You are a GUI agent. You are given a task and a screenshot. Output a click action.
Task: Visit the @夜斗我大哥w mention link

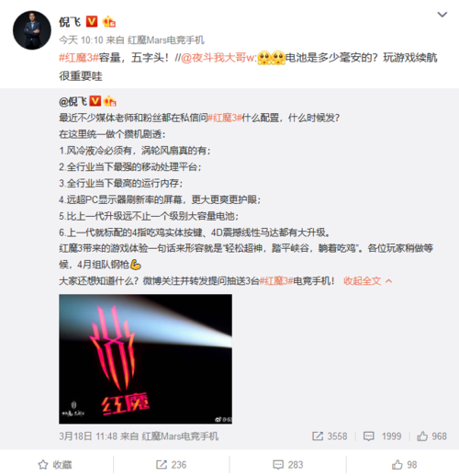tap(219, 58)
